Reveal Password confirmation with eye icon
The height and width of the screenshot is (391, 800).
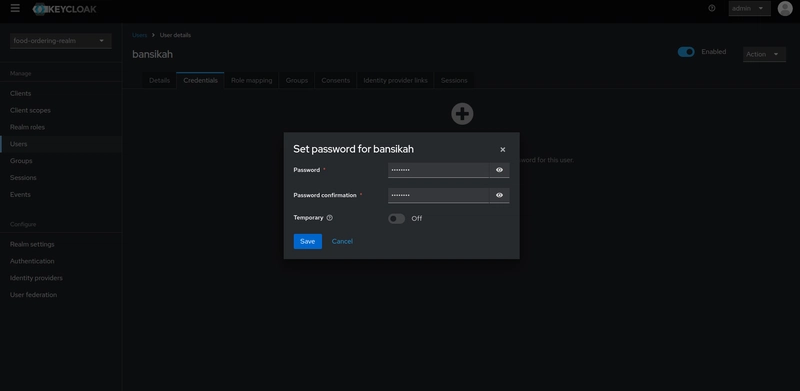[x=499, y=195]
